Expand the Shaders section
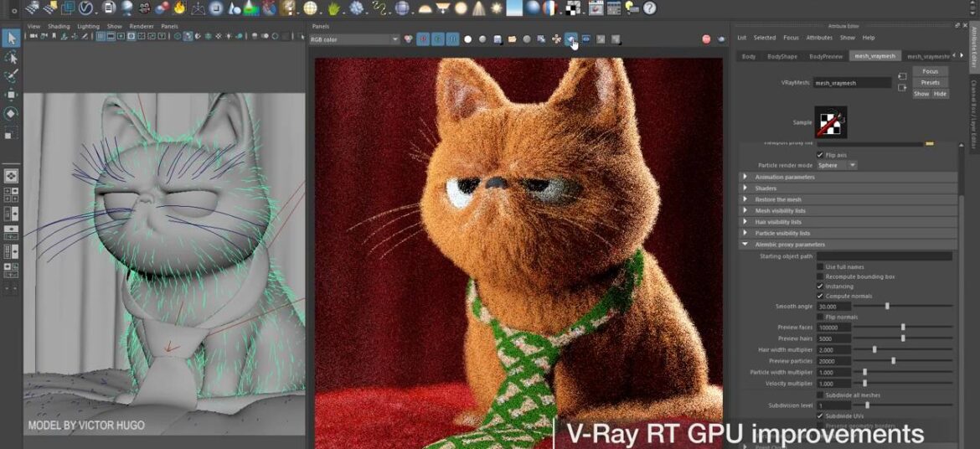Image resolution: width=980 pixels, height=449 pixels. (x=848, y=188)
